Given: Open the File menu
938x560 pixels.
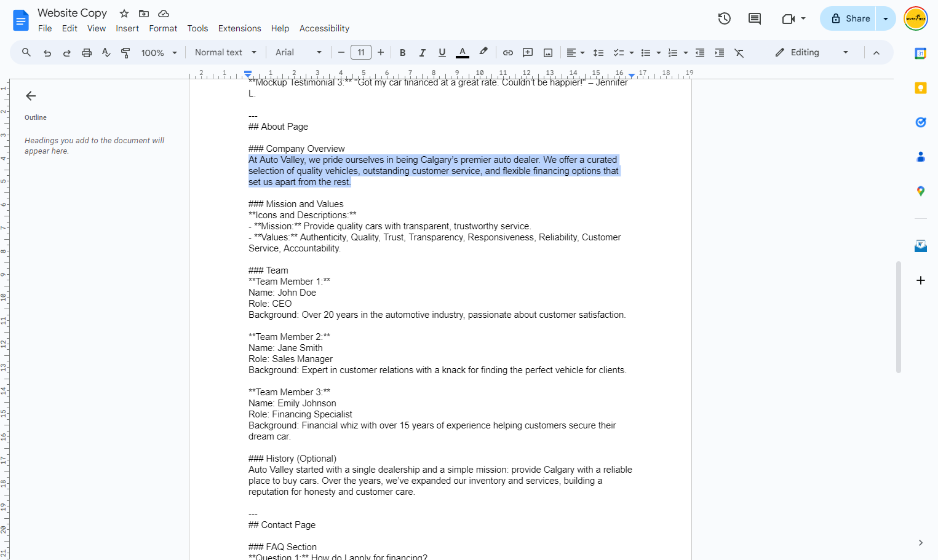Looking at the screenshot, I should [45, 28].
